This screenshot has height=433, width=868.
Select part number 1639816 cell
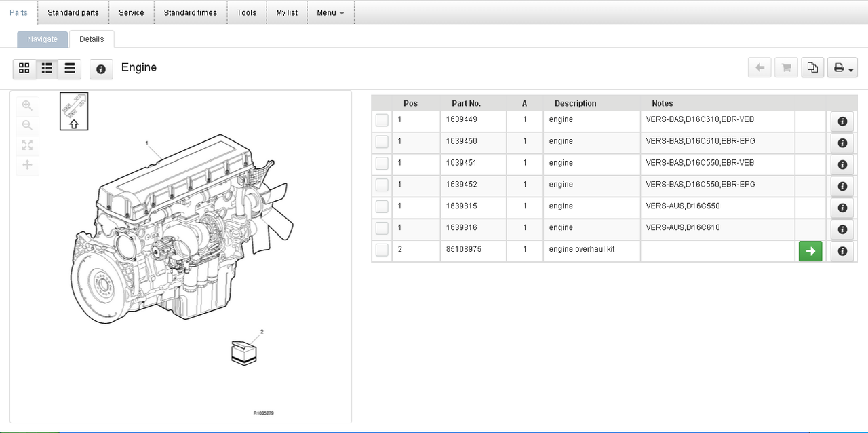click(x=473, y=230)
